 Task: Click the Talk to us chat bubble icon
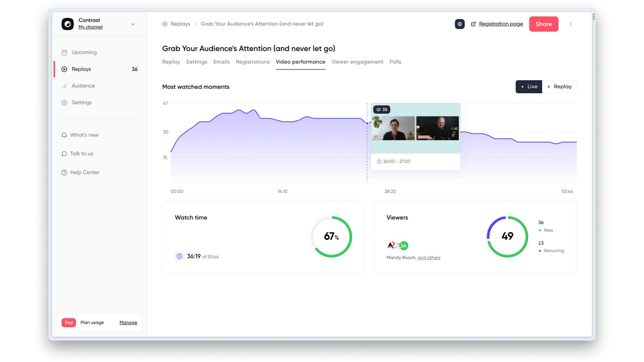click(x=64, y=154)
